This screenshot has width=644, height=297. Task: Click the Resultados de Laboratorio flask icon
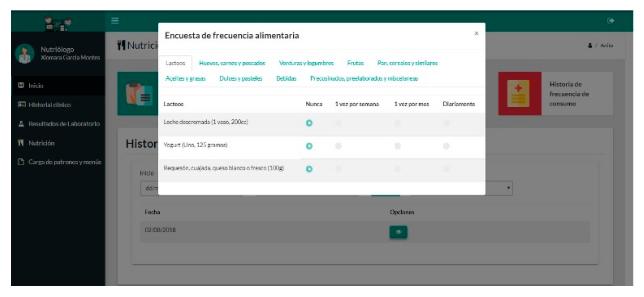point(21,123)
